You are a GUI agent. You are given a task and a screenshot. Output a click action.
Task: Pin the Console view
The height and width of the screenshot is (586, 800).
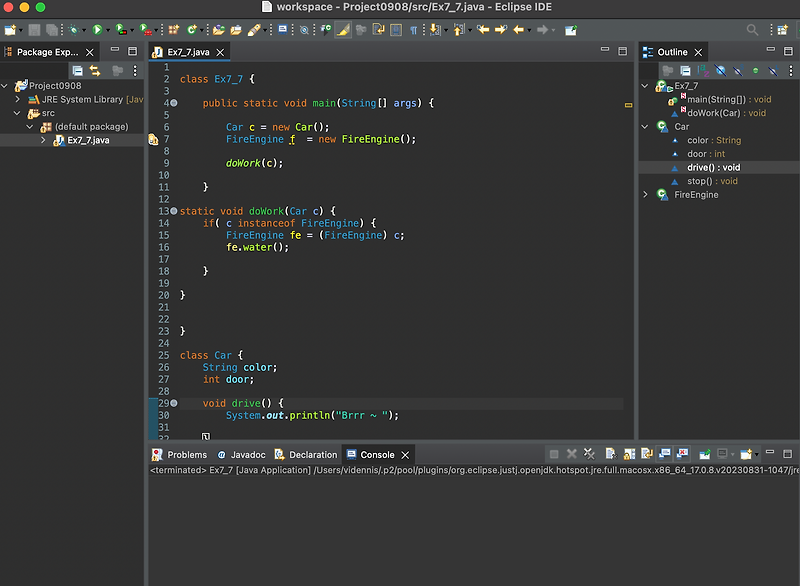pos(705,453)
